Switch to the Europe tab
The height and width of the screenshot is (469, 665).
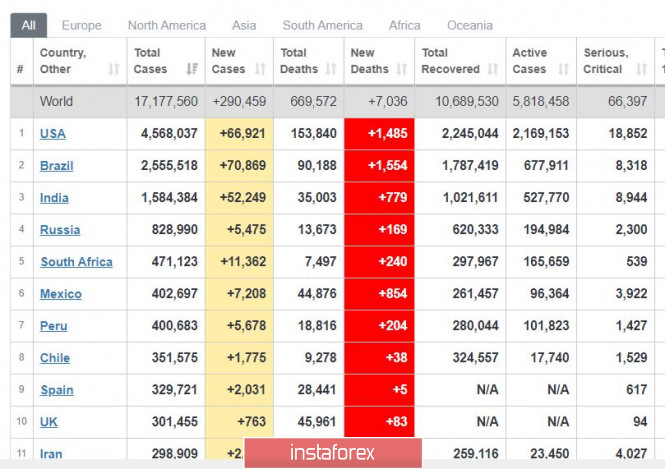point(81,25)
